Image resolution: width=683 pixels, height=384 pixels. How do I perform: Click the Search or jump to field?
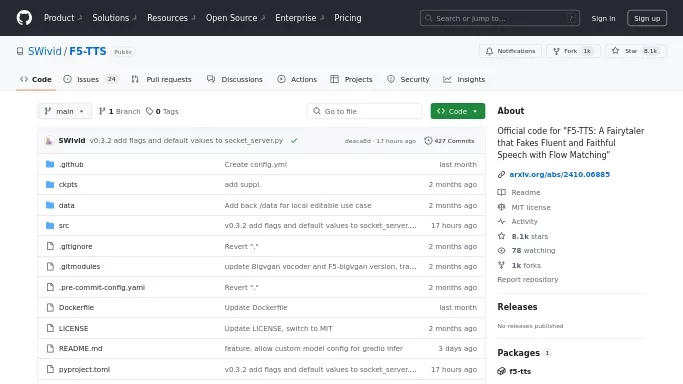point(500,18)
